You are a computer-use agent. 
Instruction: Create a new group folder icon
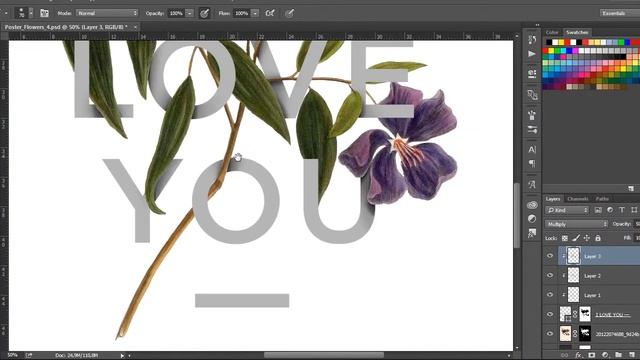[x=618, y=355]
